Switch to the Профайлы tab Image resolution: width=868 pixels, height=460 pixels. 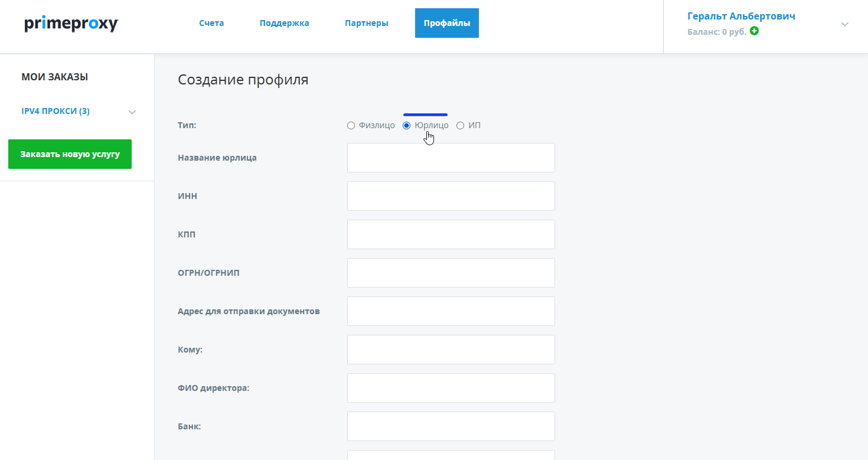point(447,23)
